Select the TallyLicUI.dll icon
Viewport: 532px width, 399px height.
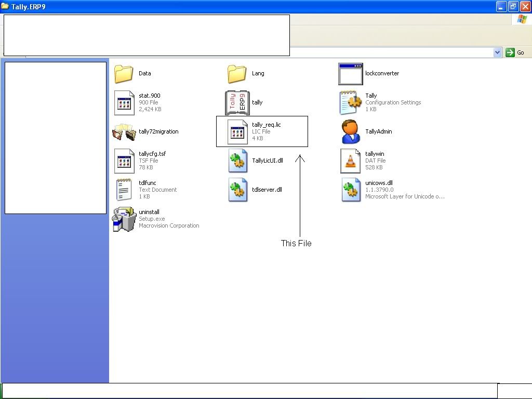(x=237, y=161)
